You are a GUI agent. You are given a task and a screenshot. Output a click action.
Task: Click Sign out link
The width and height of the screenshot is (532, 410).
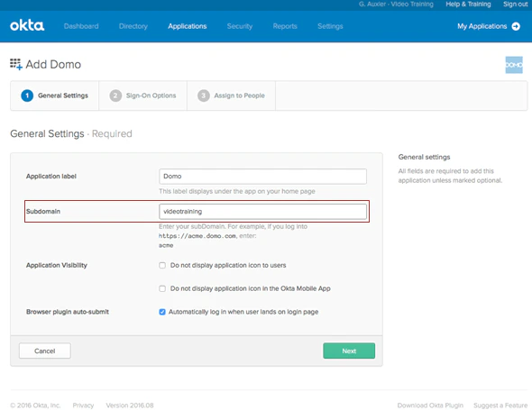(515, 5)
